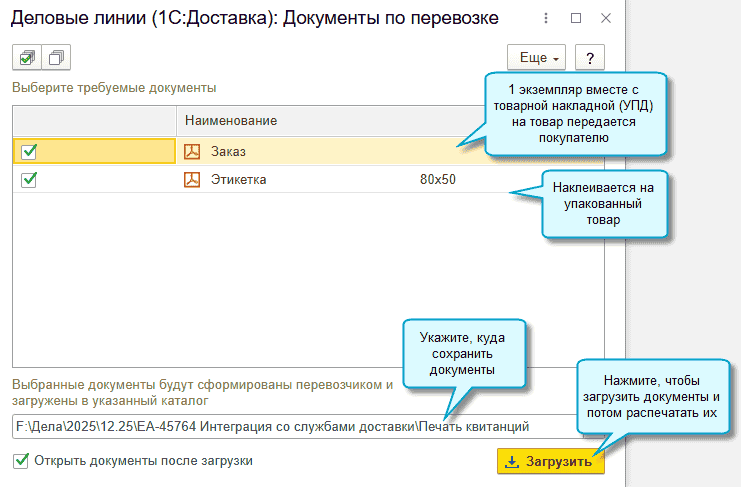Image resolution: width=741 pixels, height=487 pixels.
Task: Select the Заказ row name
Action: [228, 151]
